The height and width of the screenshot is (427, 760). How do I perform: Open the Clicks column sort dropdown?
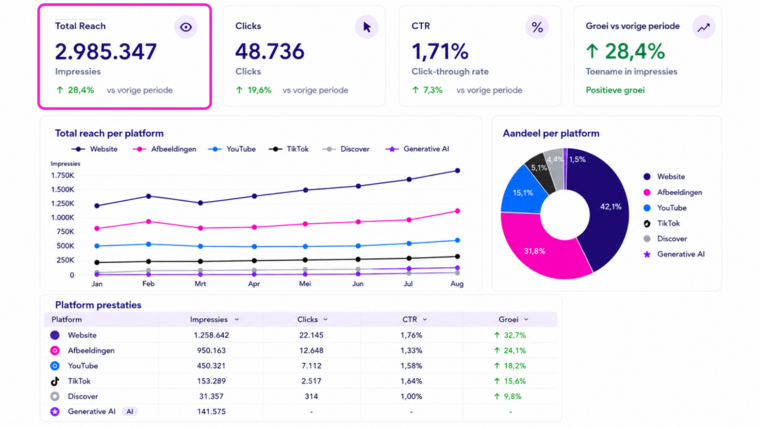pos(325,319)
